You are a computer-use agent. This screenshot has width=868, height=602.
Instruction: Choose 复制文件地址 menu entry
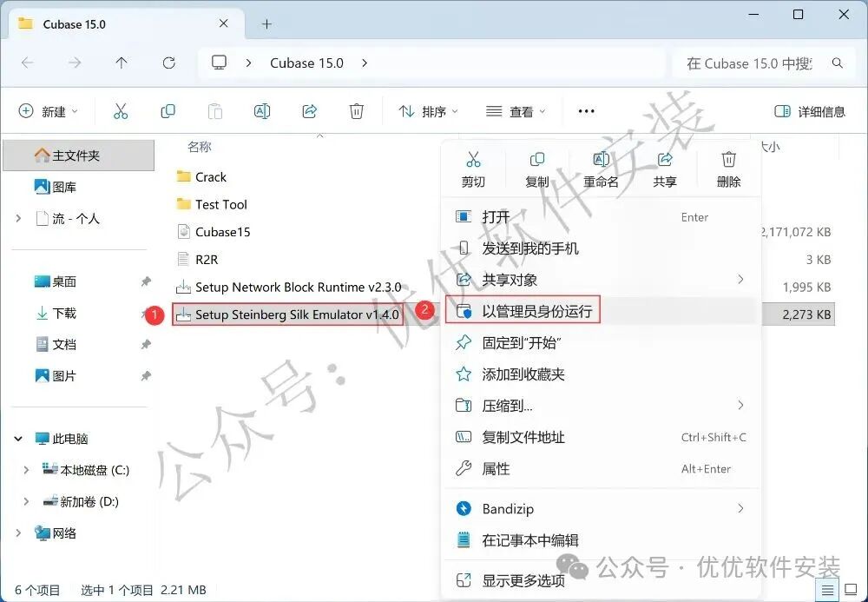pyautogui.click(x=601, y=438)
